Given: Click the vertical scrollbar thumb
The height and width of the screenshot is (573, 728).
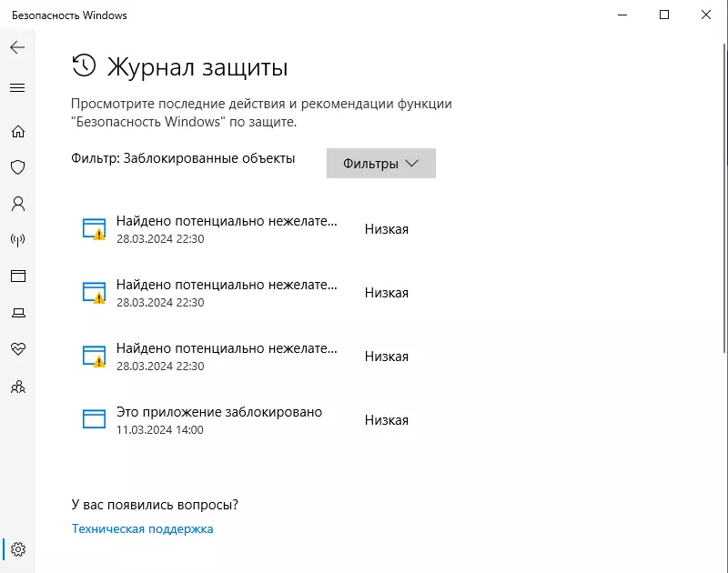Looking at the screenshot, I should coord(724,198).
